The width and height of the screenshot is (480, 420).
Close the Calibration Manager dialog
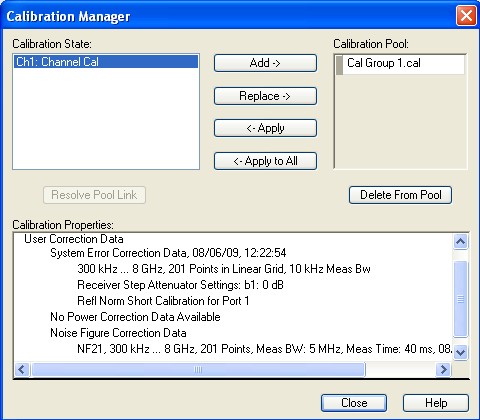[x=354, y=403]
